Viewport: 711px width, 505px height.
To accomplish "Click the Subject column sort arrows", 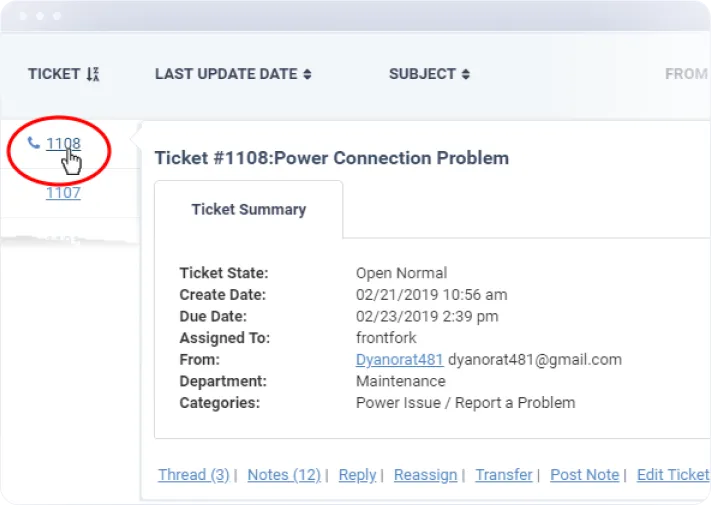I will click(466, 74).
